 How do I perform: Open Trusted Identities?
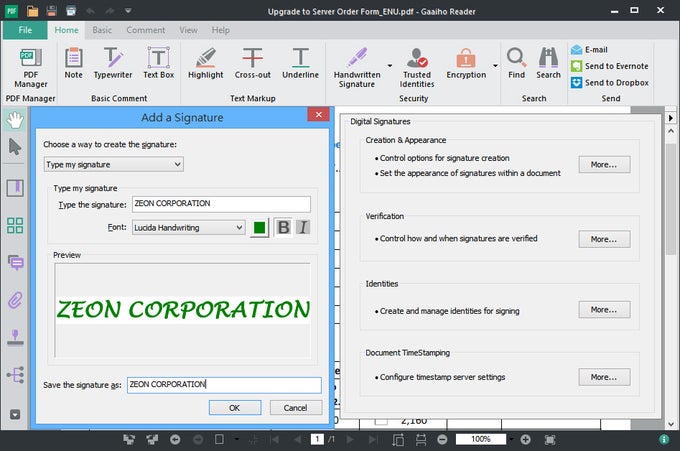click(x=417, y=68)
